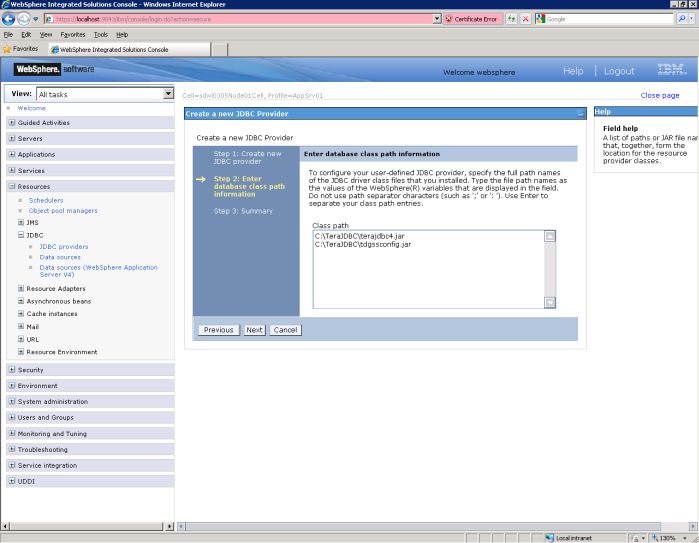Open the Welcome link
Image resolution: width=699 pixels, height=543 pixels.
pyautogui.click(x=31, y=108)
